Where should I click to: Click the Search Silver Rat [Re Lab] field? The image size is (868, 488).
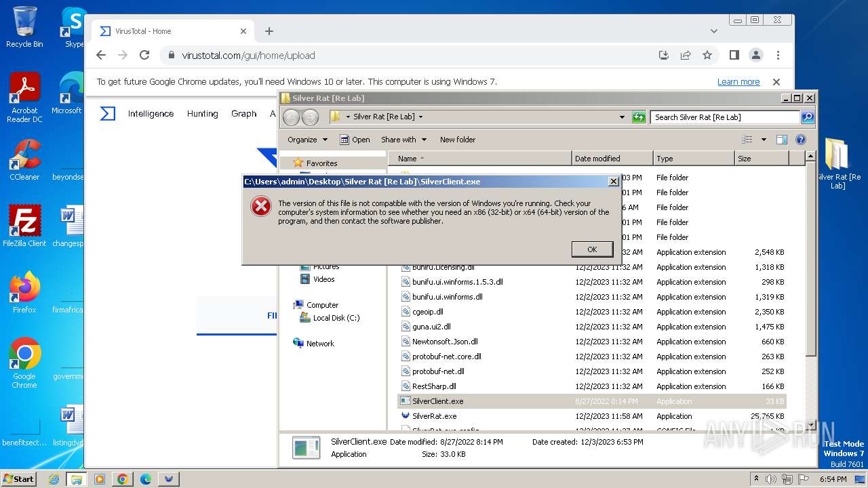click(725, 117)
